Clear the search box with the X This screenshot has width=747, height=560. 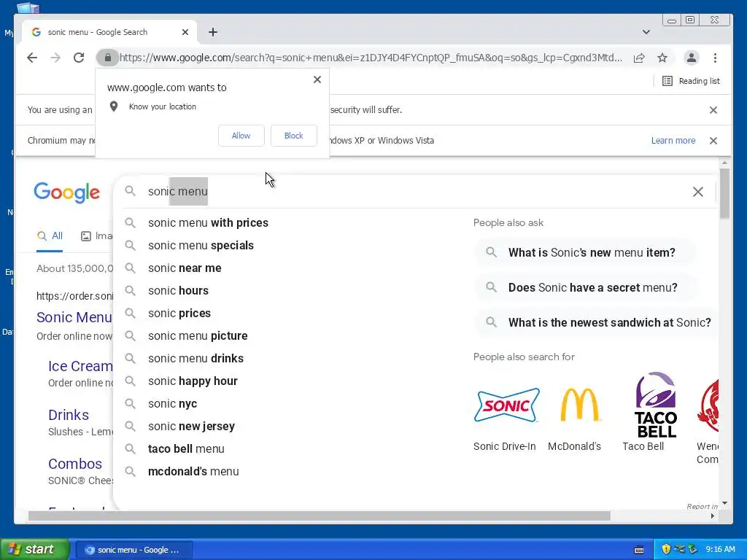tap(698, 192)
